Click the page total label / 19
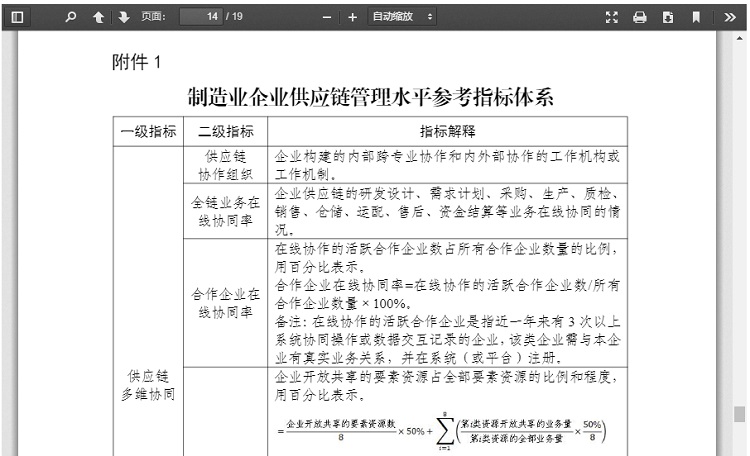The height and width of the screenshot is (456, 750). (235, 17)
